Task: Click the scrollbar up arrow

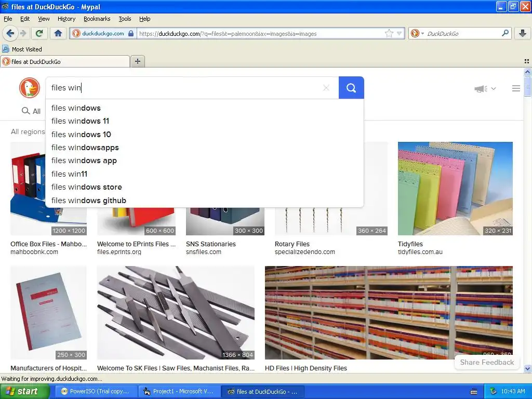Action: pos(527,72)
